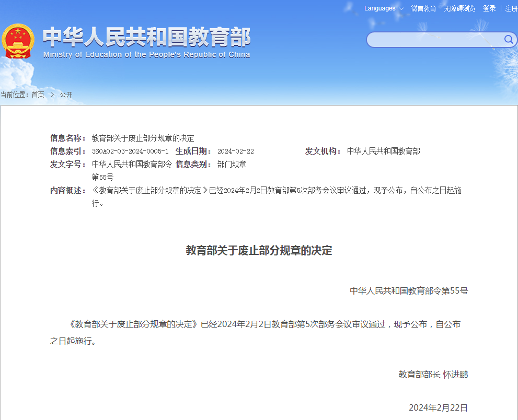Viewport: 518px width, 420px height.
Task: Click the 注册 register link
Action: point(511,8)
